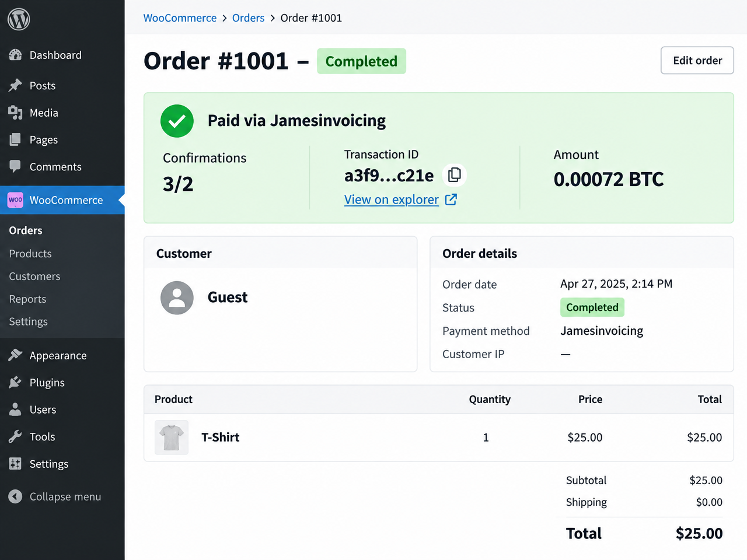Go to Products submenu
The image size is (747, 560).
click(x=30, y=254)
